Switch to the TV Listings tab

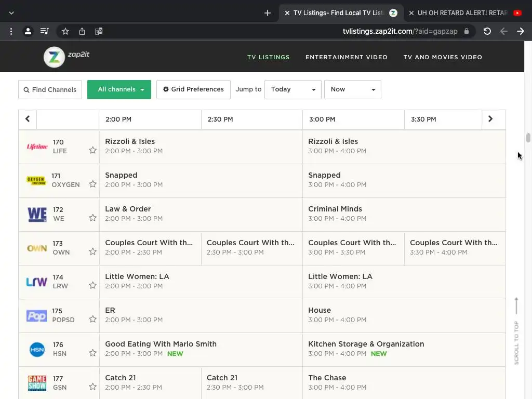pos(341,13)
